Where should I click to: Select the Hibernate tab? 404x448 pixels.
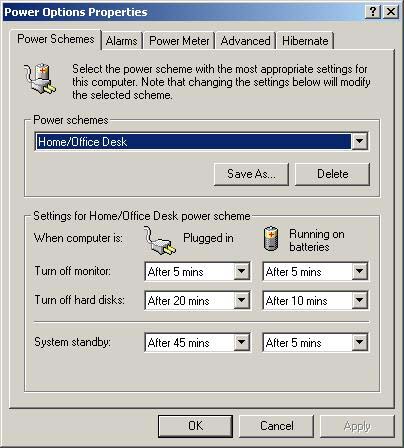(x=305, y=41)
